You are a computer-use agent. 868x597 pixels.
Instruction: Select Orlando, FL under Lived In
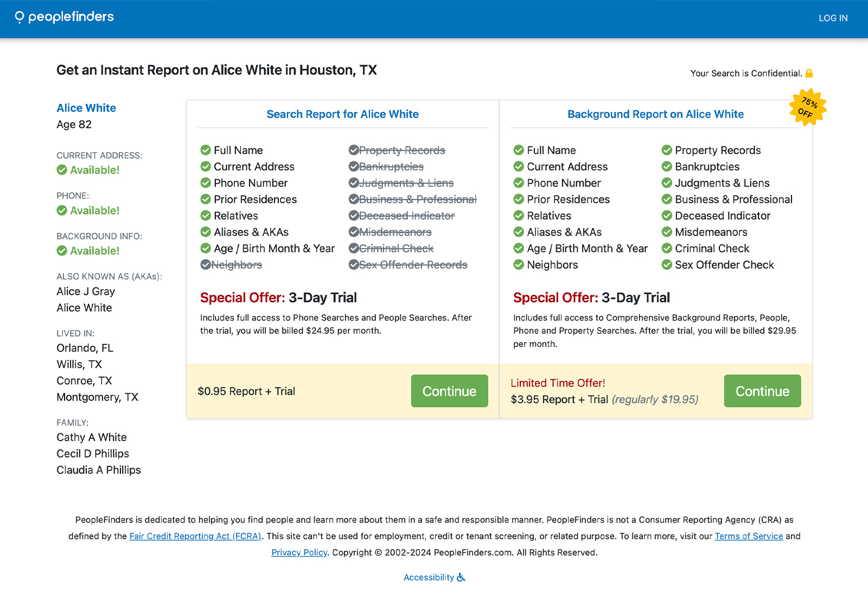(85, 348)
